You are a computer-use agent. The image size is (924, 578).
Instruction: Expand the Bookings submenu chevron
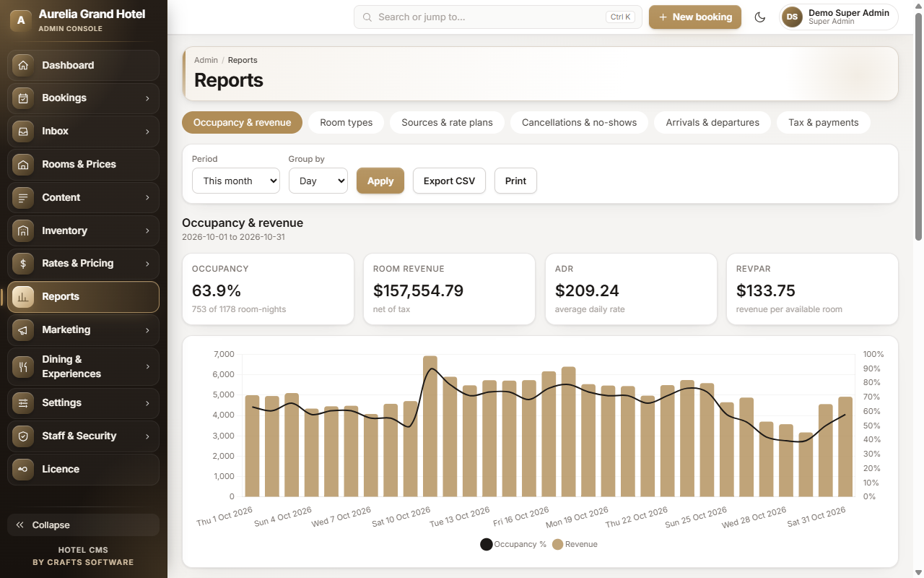(x=147, y=98)
